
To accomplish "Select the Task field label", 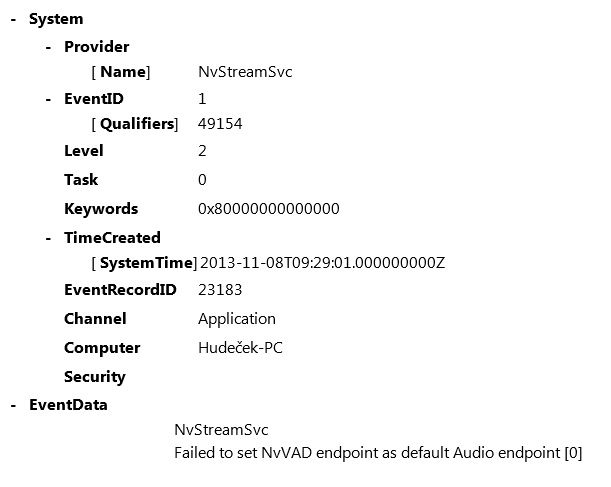I will pos(81,180).
